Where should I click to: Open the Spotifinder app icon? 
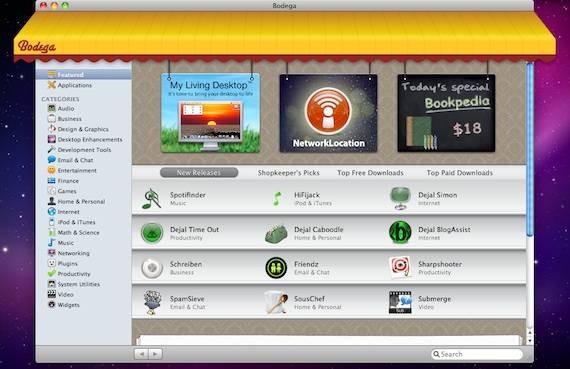pyautogui.click(x=152, y=198)
